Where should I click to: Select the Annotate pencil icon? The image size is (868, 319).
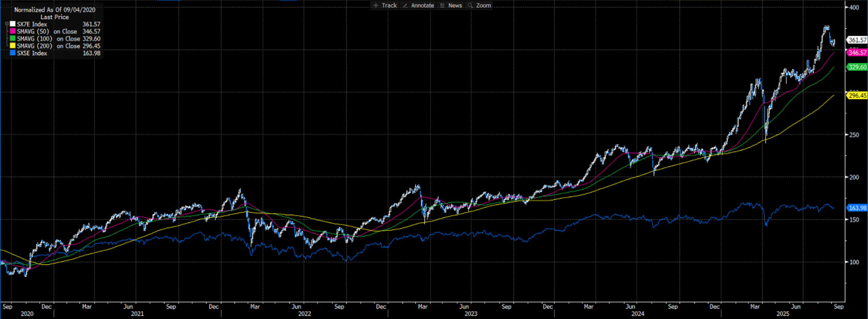pos(406,6)
